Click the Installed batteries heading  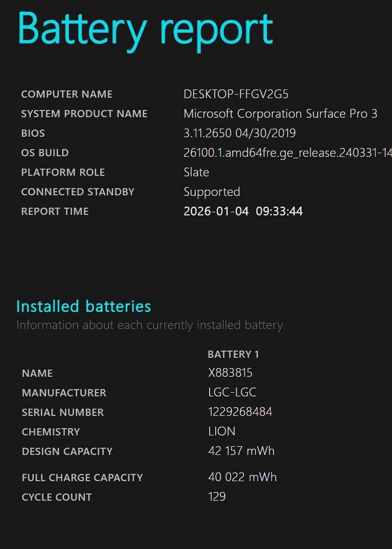[84, 306]
